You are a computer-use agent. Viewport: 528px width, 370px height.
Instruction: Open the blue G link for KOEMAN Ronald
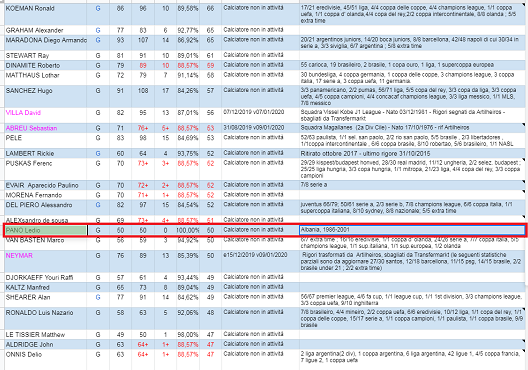point(98,8)
